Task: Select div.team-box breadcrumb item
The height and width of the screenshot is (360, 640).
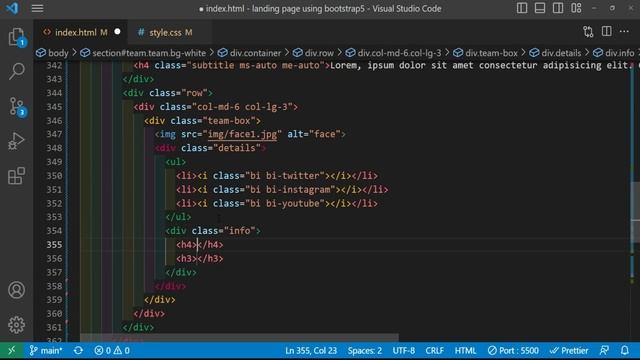Action: 485,53
